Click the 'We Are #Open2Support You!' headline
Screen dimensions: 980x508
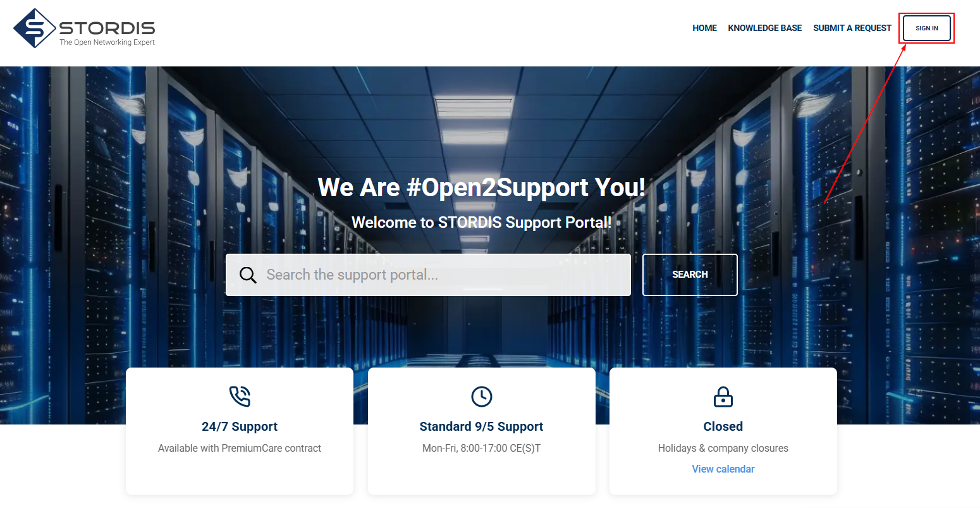[x=481, y=188]
